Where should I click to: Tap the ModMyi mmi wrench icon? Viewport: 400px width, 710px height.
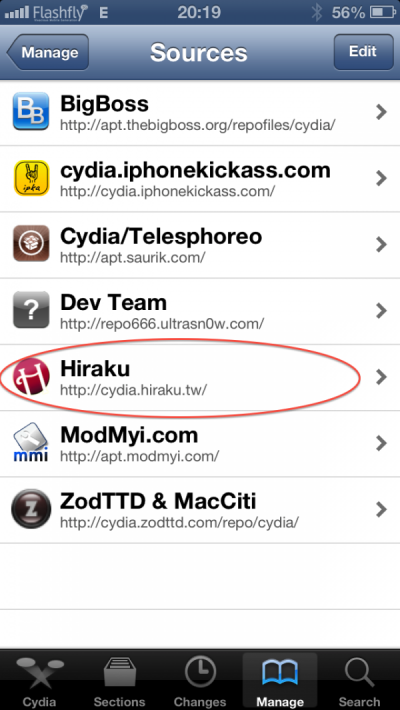(x=31, y=442)
